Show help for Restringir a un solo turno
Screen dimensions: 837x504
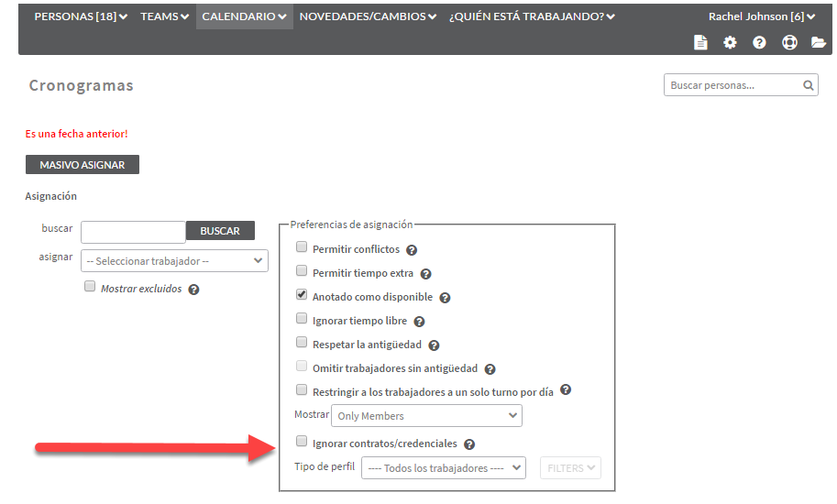(x=566, y=389)
